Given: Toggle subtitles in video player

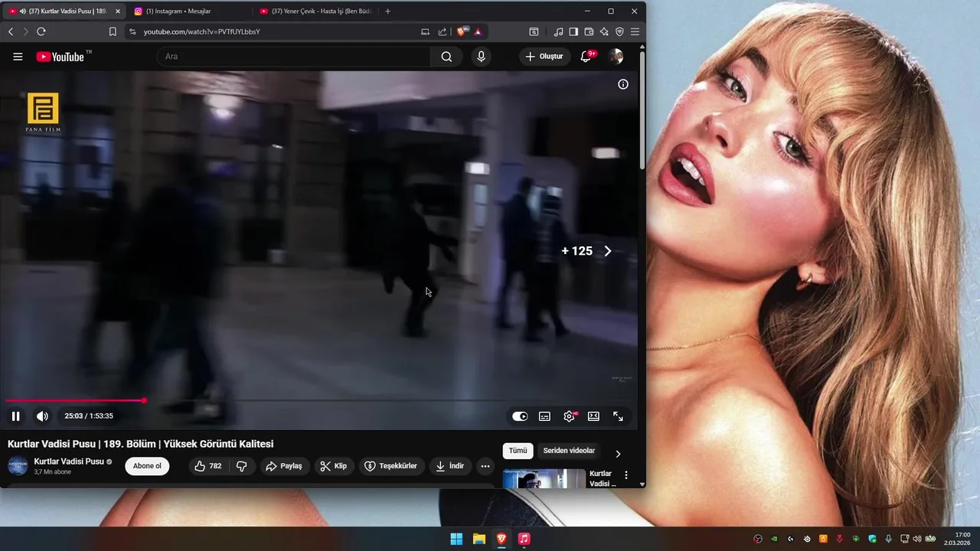Looking at the screenshot, I should (x=544, y=416).
